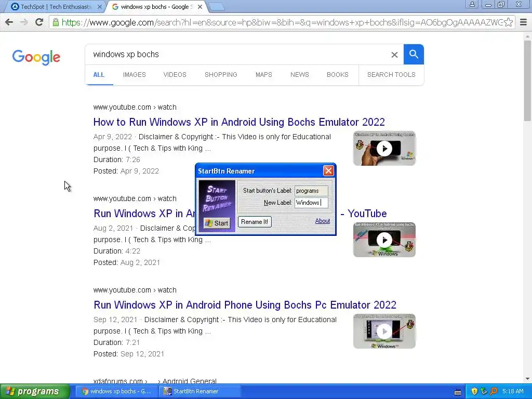Reload the page with the refresh icon
This screenshot has height=399, width=532.
39,22
